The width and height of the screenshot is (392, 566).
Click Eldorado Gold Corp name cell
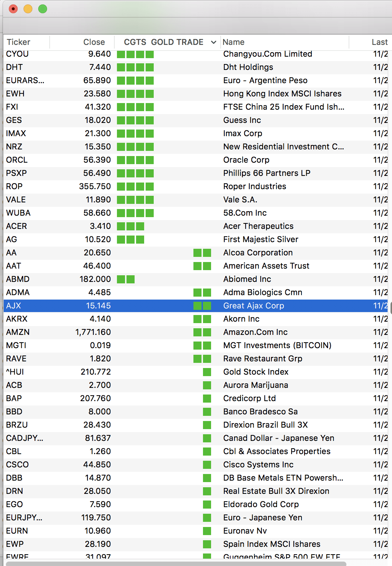[261, 505]
